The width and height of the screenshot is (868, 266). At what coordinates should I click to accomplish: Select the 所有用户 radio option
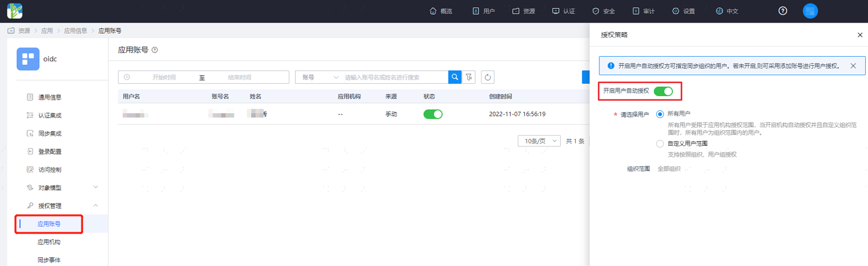pos(660,114)
